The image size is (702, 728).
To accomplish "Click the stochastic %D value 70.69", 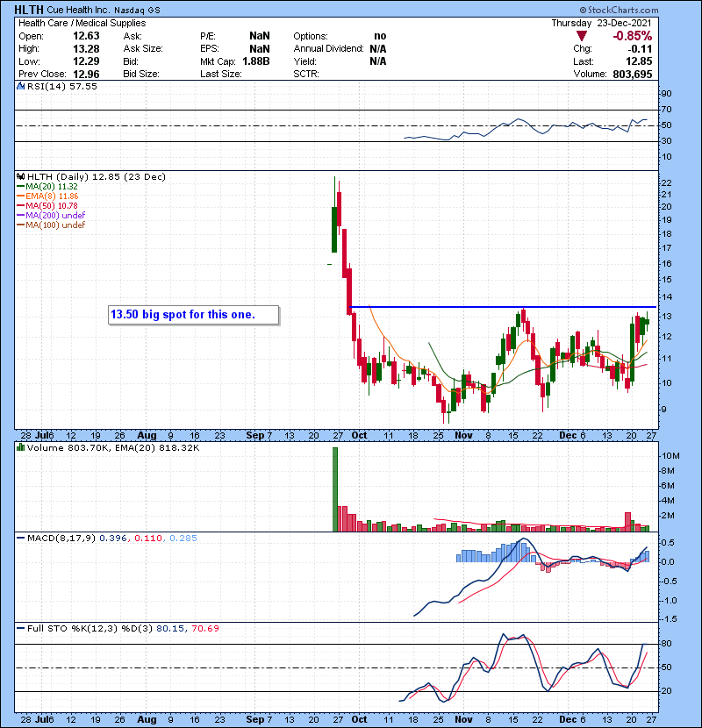I will pyautogui.click(x=205, y=628).
